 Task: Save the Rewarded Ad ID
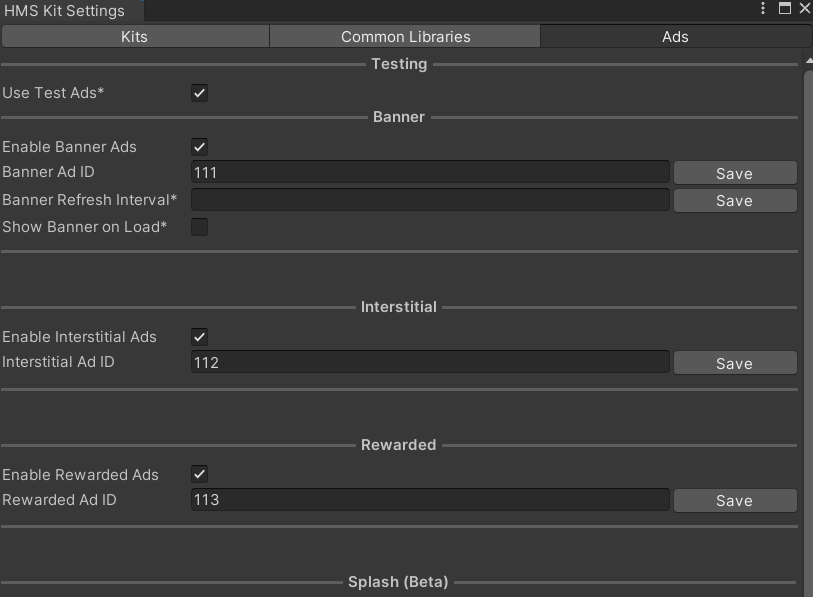735,500
